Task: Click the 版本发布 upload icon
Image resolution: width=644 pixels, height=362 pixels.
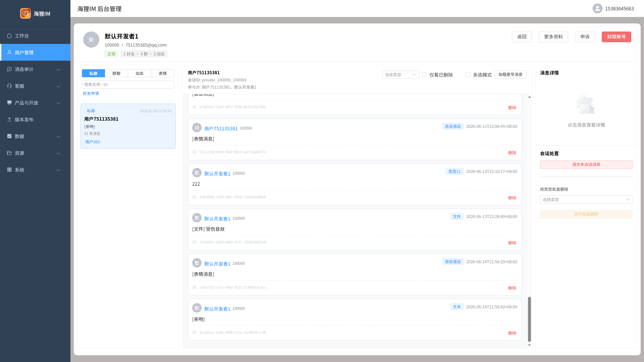Action: pyautogui.click(x=9, y=119)
